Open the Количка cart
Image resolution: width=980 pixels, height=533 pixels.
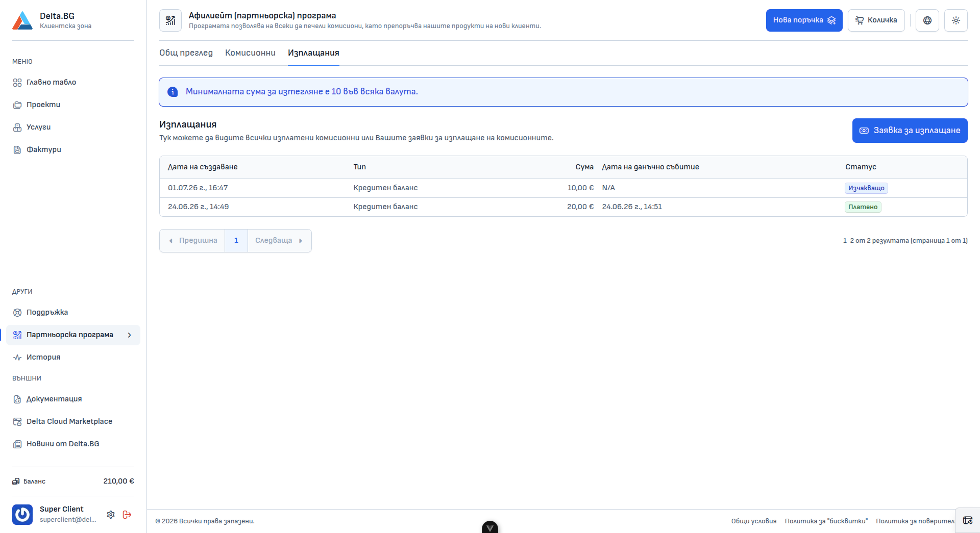pyautogui.click(x=876, y=20)
